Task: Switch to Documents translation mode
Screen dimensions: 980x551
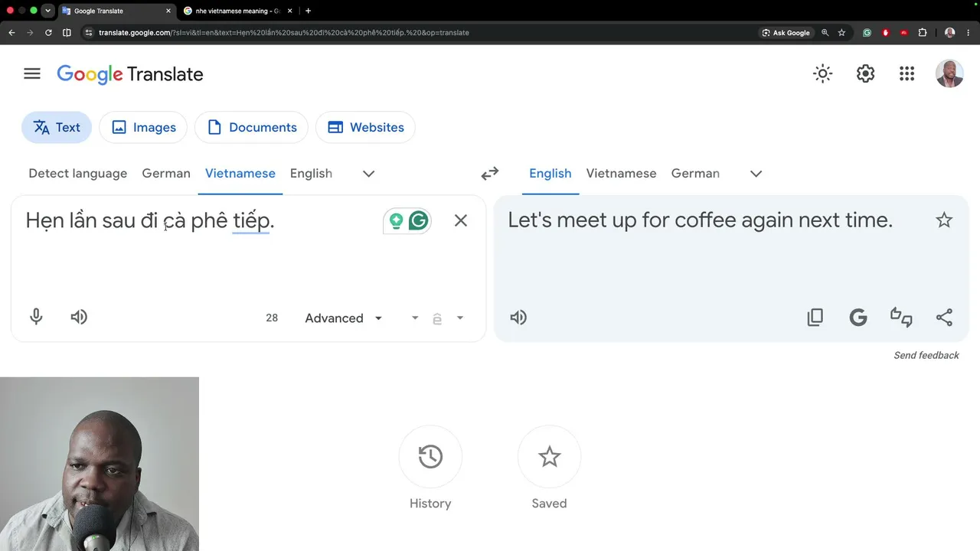Action: (x=251, y=127)
